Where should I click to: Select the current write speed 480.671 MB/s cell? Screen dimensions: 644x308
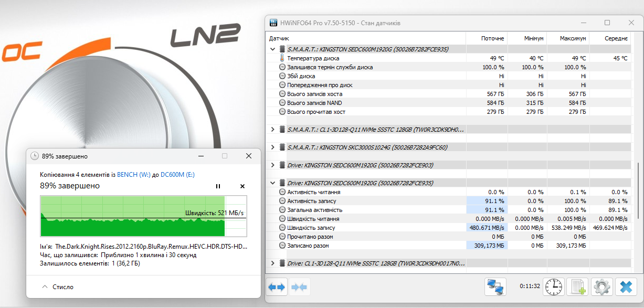pos(486,228)
